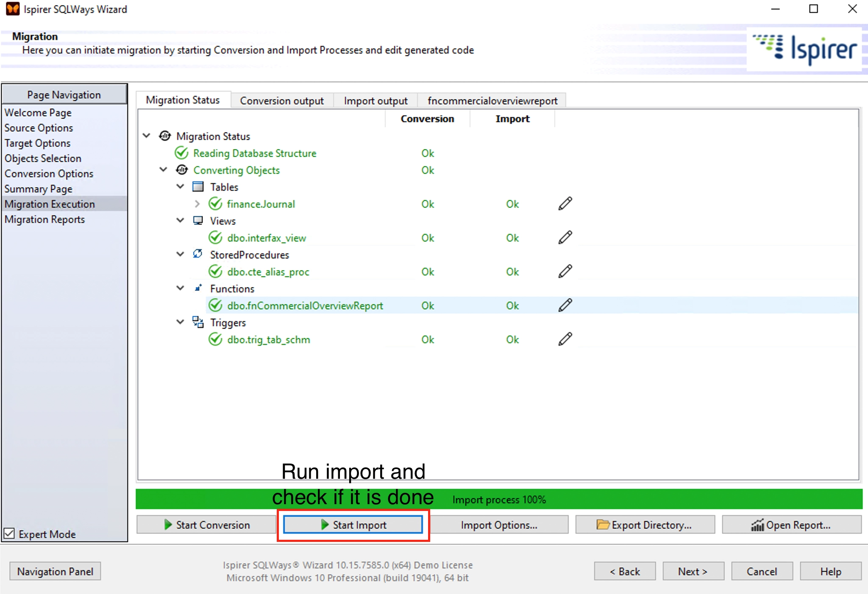This screenshot has height=594, width=868.
Task: Collapse the Functions group
Action: tap(181, 288)
